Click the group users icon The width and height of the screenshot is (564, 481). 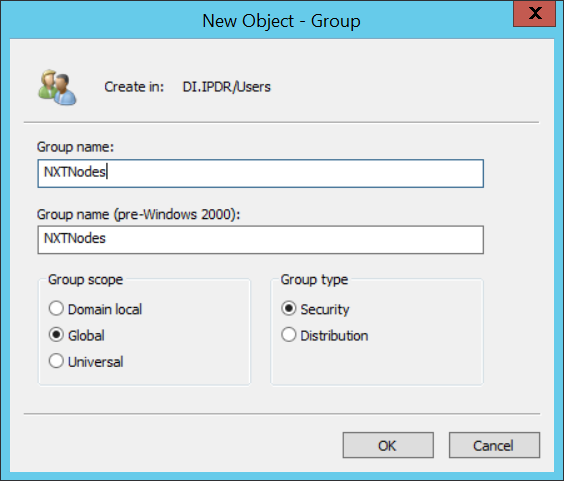point(57,87)
